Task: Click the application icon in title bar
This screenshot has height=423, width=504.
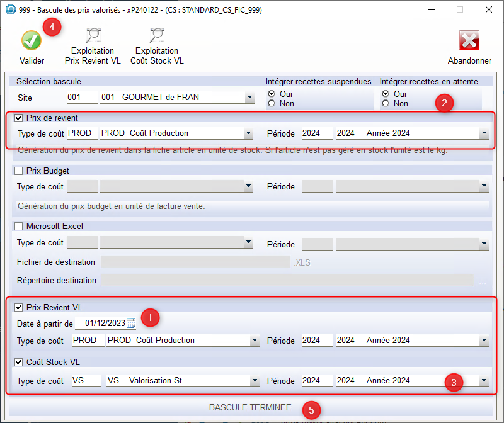Action: click(x=10, y=10)
